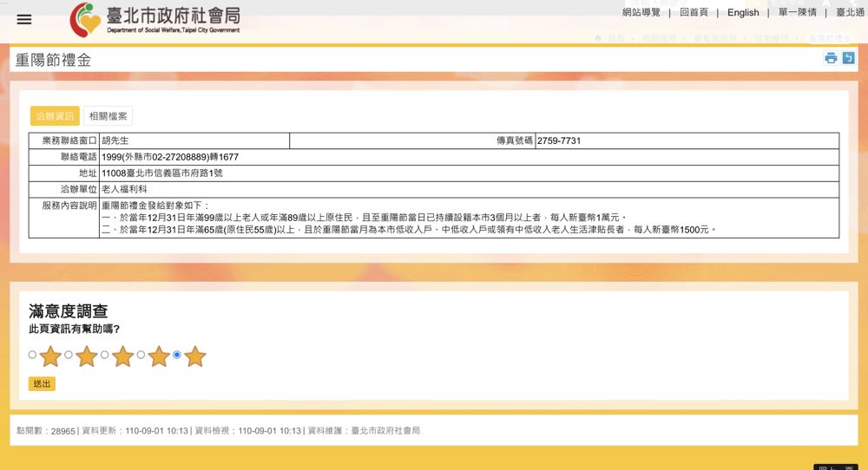868x470 pixels.
Task: Select the two-star rating radio button
Action: pyautogui.click(x=68, y=355)
